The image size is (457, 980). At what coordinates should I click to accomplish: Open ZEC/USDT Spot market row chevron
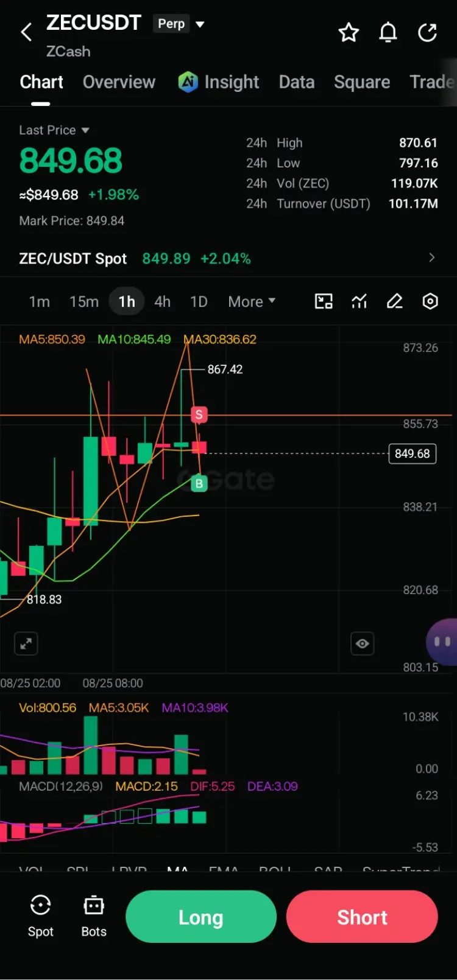point(431,257)
